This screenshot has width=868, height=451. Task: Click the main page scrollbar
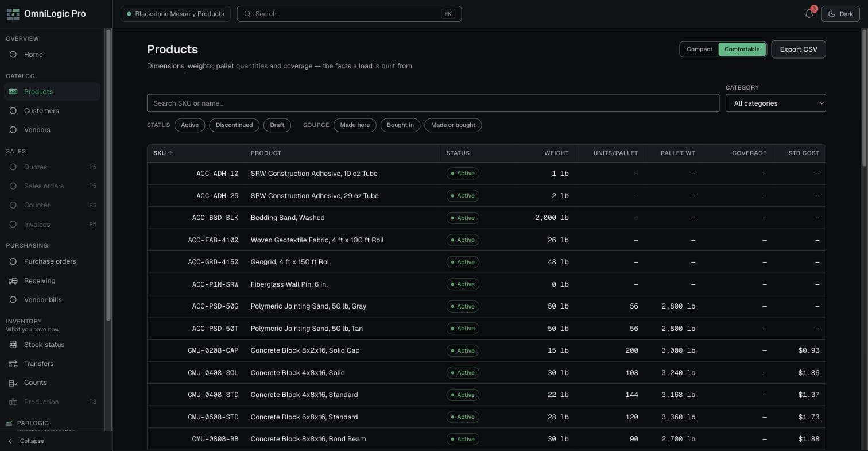pos(864,99)
